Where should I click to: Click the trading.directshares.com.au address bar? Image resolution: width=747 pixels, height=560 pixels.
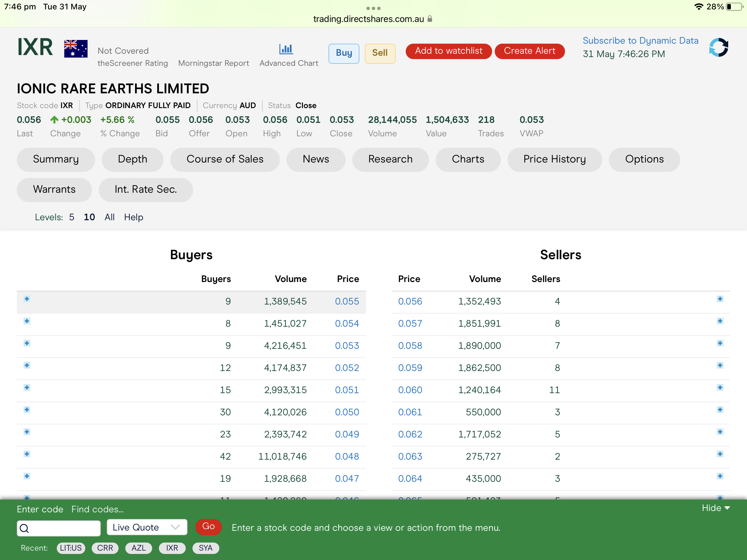click(x=369, y=19)
